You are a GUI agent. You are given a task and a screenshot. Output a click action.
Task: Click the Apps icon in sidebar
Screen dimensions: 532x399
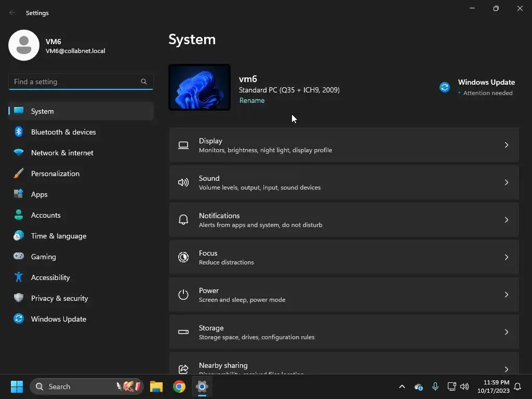19,194
